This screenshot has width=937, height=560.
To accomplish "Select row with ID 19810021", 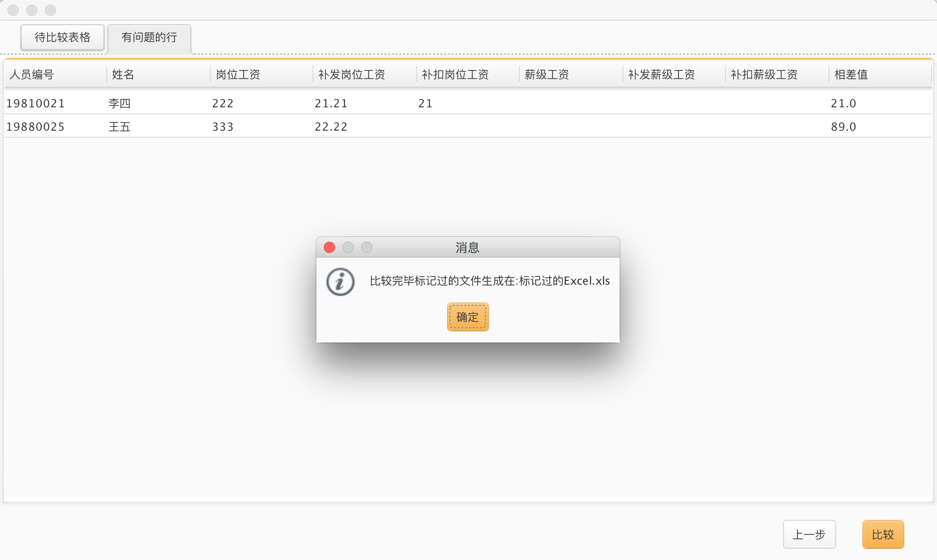I will pos(36,104).
